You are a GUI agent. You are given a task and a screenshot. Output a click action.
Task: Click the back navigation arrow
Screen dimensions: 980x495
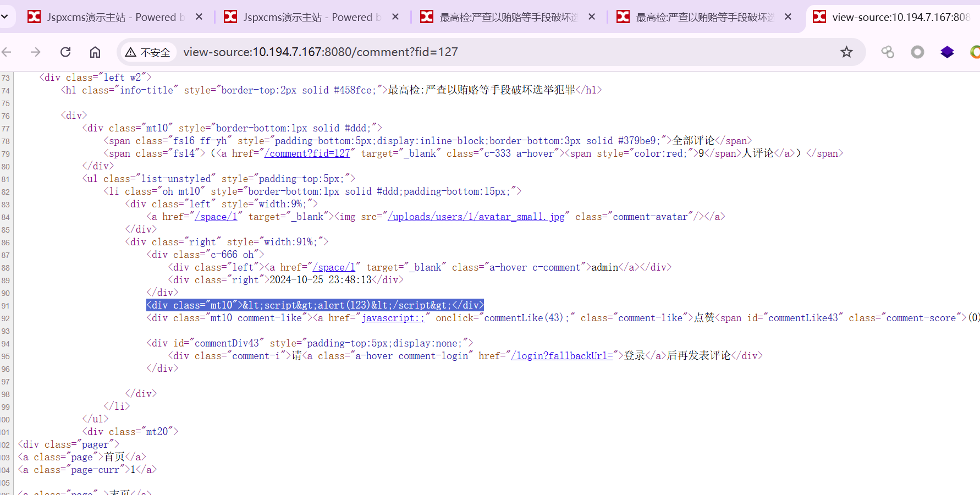tap(7, 52)
